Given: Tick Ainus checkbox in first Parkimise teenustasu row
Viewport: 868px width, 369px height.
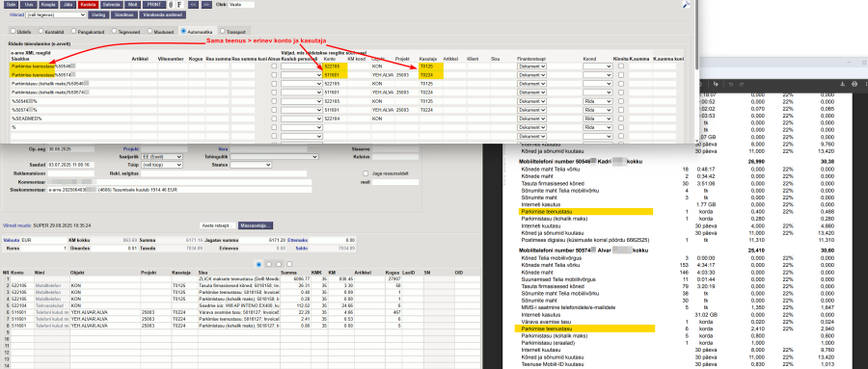Looking at the screenshot, I should (274, 66).
